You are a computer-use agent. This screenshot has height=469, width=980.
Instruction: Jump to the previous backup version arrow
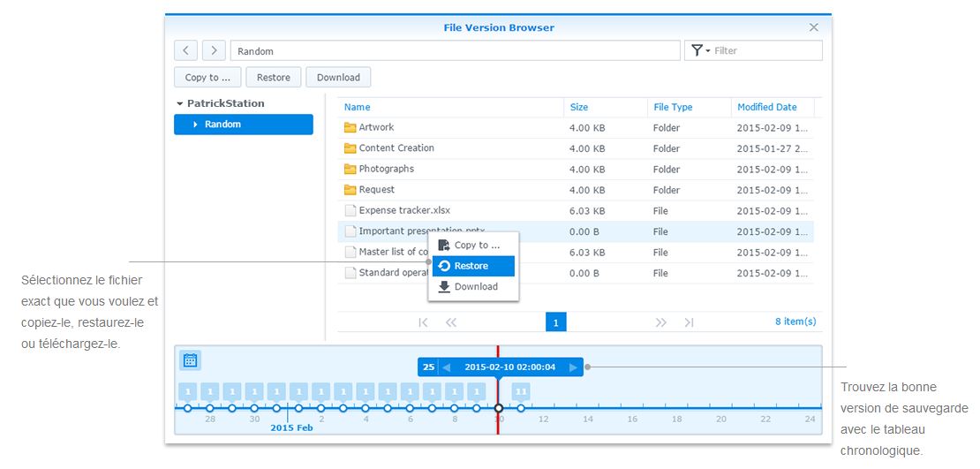click(x=447, y=367)
